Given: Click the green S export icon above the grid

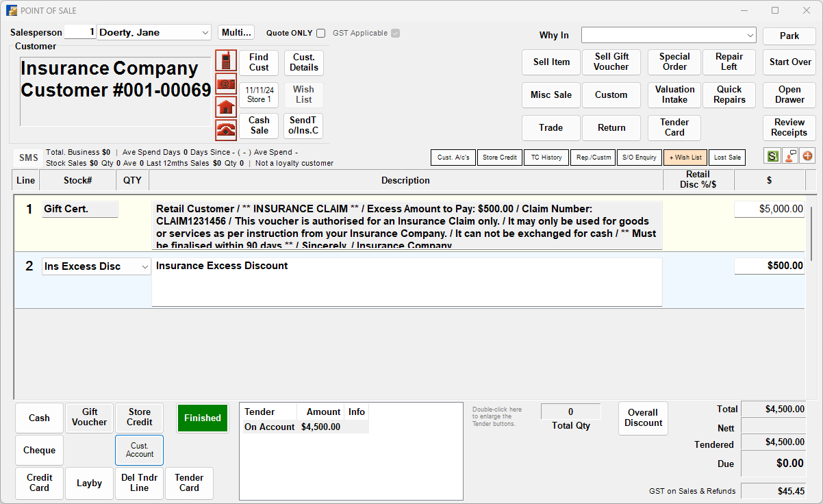Looking at the screenshot, I should click(772, 157).
